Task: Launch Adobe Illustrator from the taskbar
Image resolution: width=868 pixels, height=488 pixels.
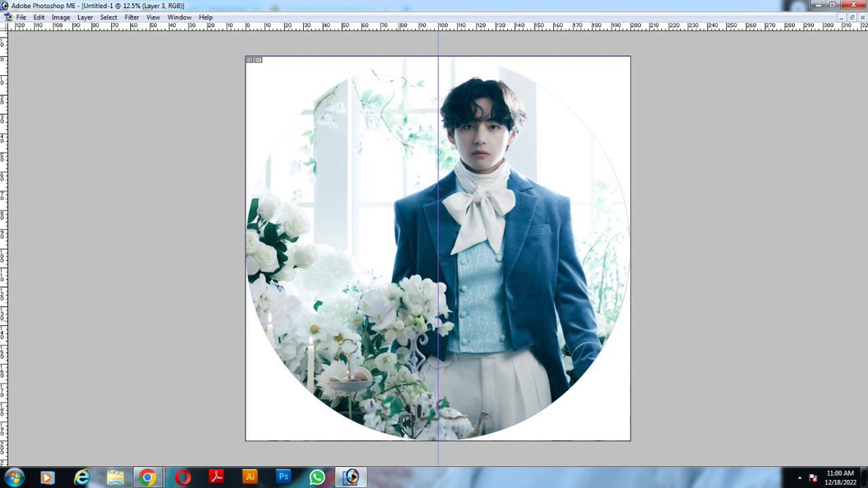Action: 250,477
